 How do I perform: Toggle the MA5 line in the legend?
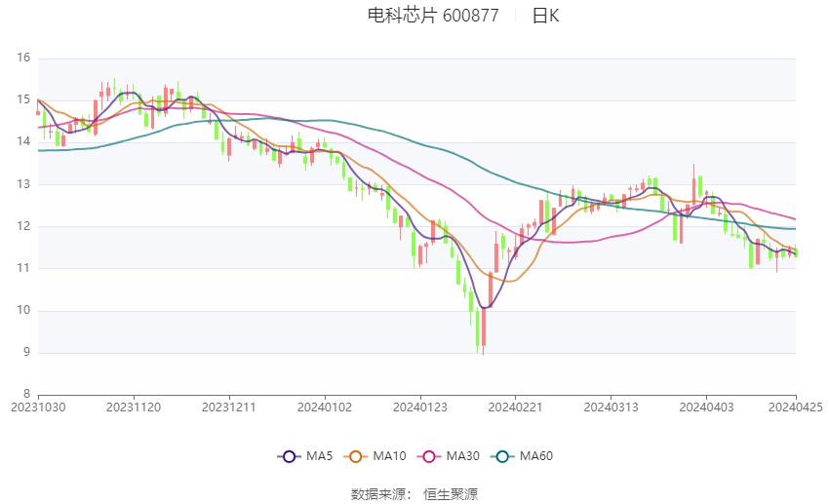305,456
